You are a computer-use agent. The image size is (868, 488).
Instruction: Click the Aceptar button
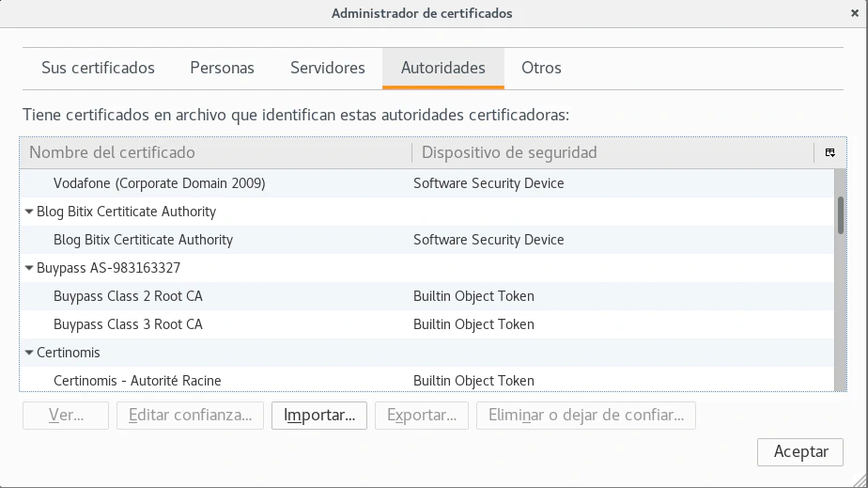click(800, 451)
